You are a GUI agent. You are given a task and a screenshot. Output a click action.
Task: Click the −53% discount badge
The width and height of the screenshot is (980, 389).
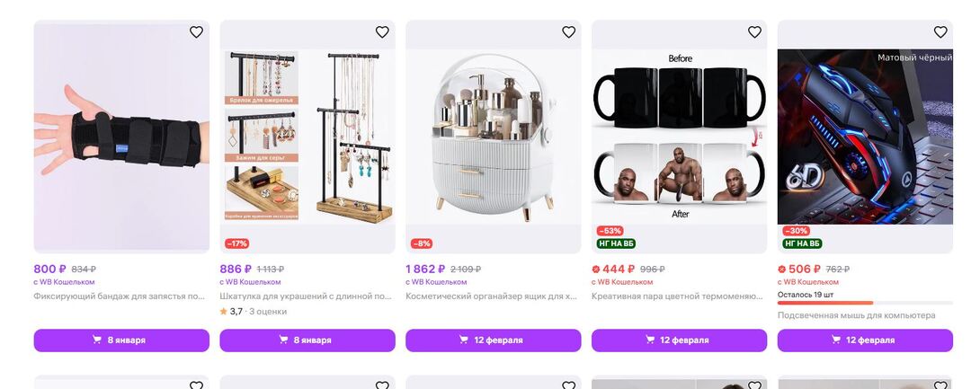tap(610, 231)
